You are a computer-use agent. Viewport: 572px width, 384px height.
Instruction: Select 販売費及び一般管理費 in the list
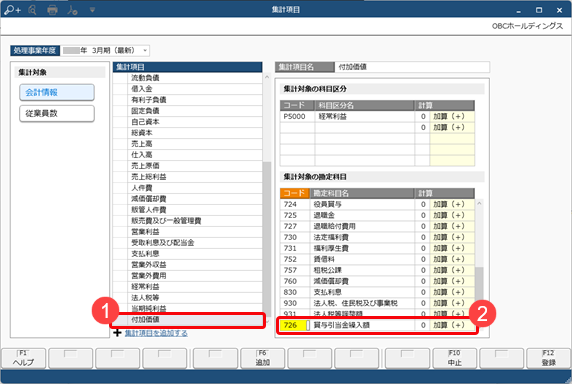click(188, 221)
